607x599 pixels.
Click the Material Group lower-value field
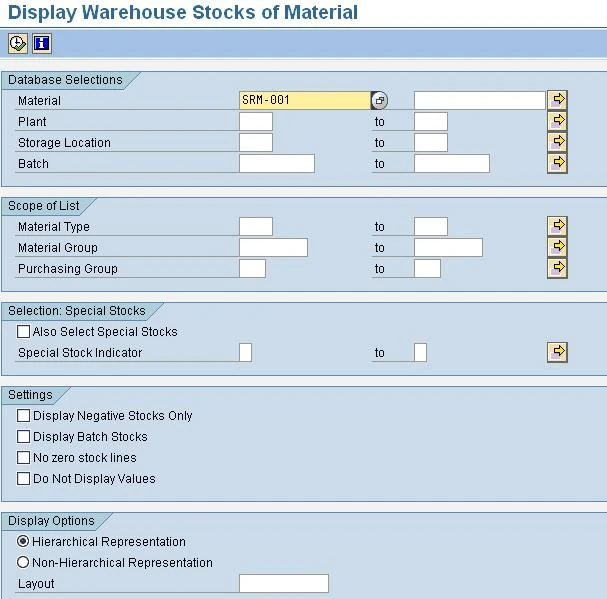point(273,248)
